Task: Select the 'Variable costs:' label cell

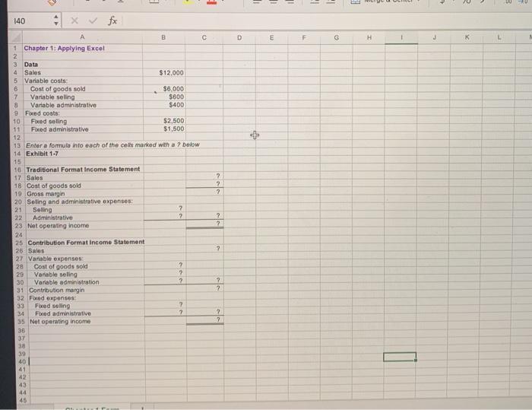Action: pos(82,81)
